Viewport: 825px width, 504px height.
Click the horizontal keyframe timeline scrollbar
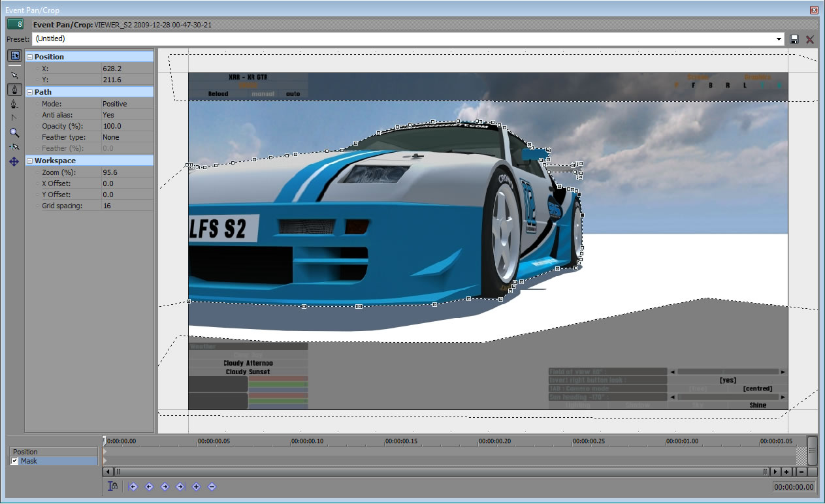click(x=441, y=471)
